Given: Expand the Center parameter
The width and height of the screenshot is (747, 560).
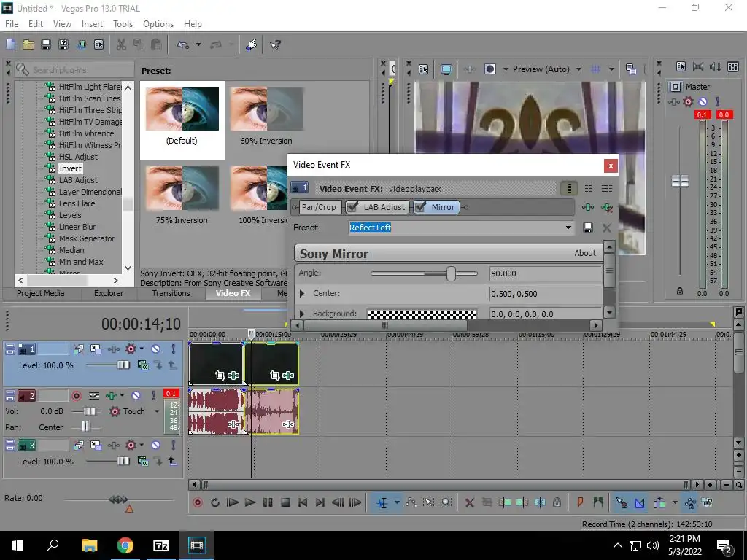Looking at the screenshot, I should (x=301, y=294).
